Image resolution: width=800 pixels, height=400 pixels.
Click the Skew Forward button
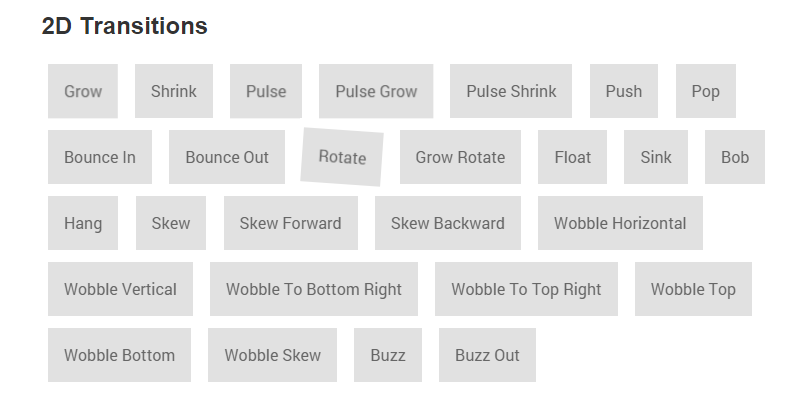(x=290, y=223)
